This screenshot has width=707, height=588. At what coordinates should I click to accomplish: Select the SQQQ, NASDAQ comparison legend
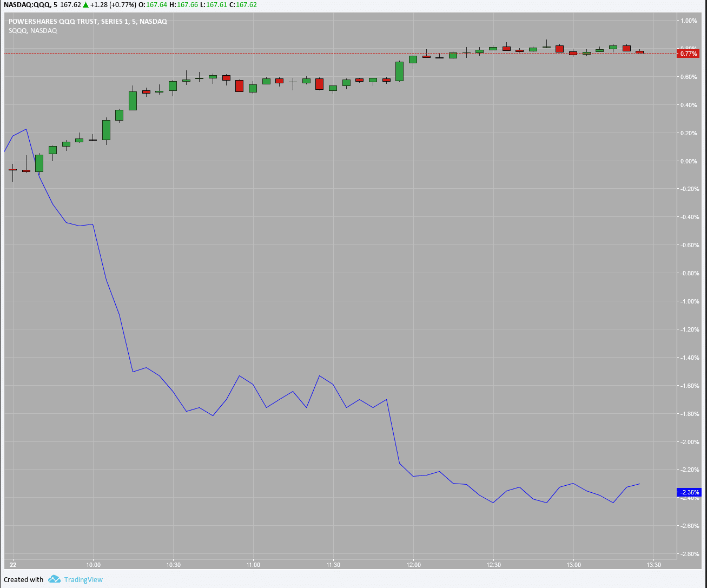[32, 31]
